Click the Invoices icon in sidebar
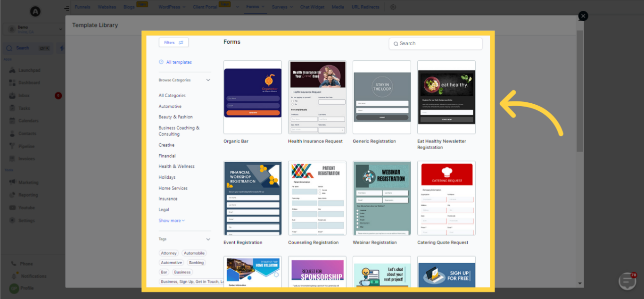Viewport: 644px width, 299px height. click(12, 159)
